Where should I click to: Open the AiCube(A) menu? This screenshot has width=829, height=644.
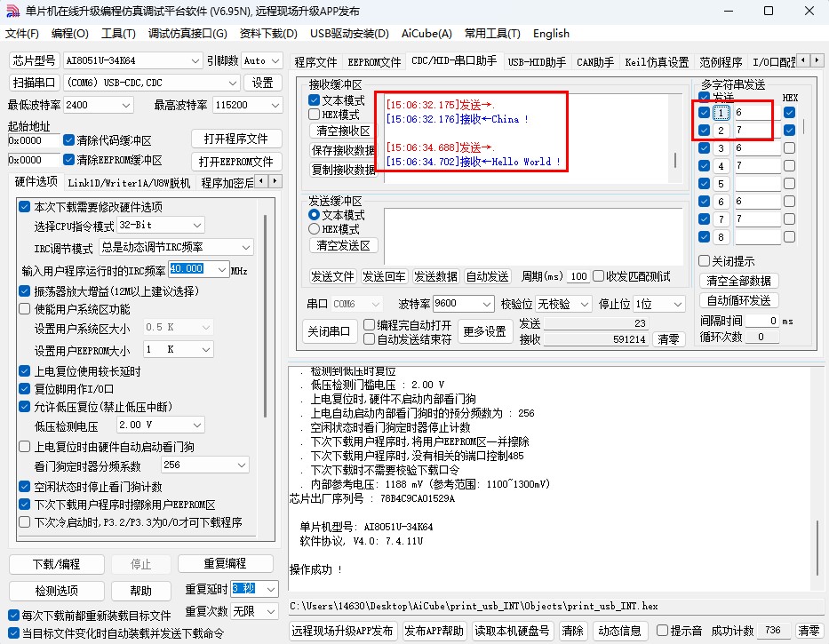pyautogui.click(x=426, y=34)
